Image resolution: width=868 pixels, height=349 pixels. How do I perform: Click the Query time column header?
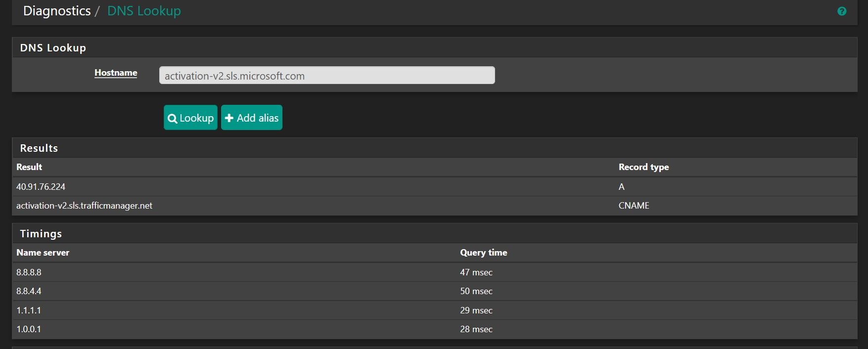click(483, 253)
